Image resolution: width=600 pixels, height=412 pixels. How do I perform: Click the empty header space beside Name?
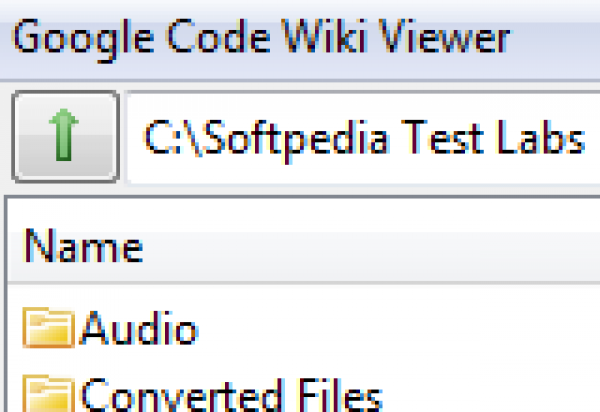point(400,246)
